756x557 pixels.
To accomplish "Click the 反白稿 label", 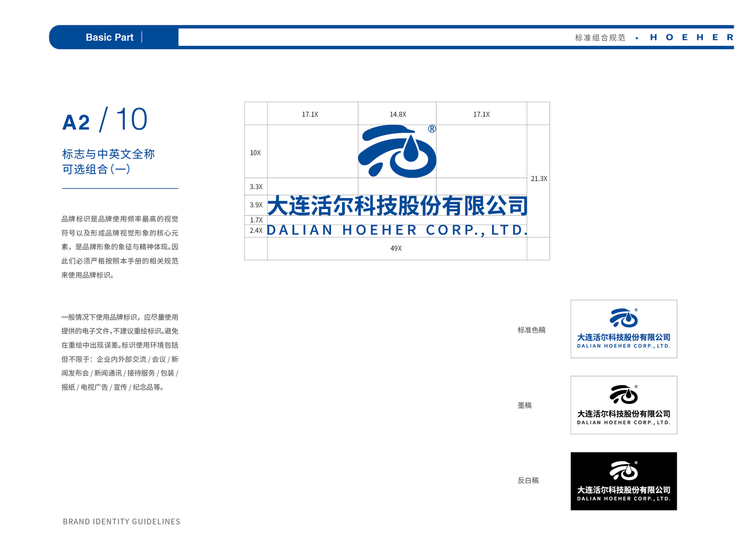I will [x=529, y=481].
